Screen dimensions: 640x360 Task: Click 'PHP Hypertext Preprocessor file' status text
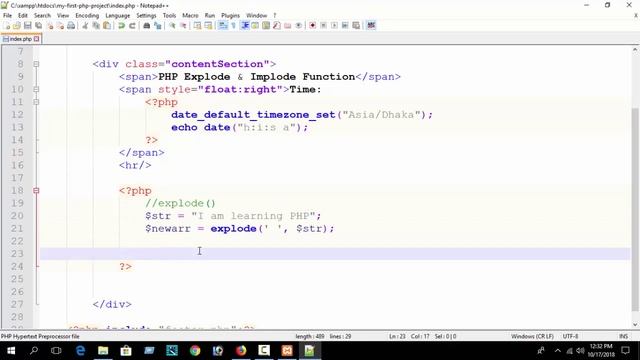40,336
